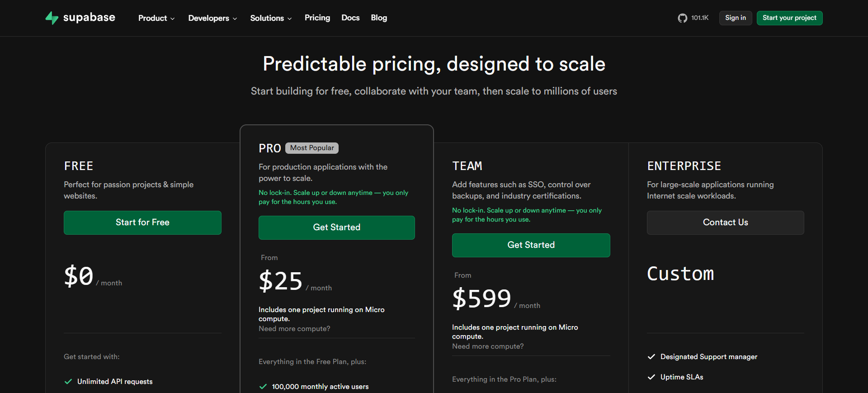Viewport: 868px width, 393px height.
Task: Expand the Product dropdown menu
Action: click(x=156, y=18)
